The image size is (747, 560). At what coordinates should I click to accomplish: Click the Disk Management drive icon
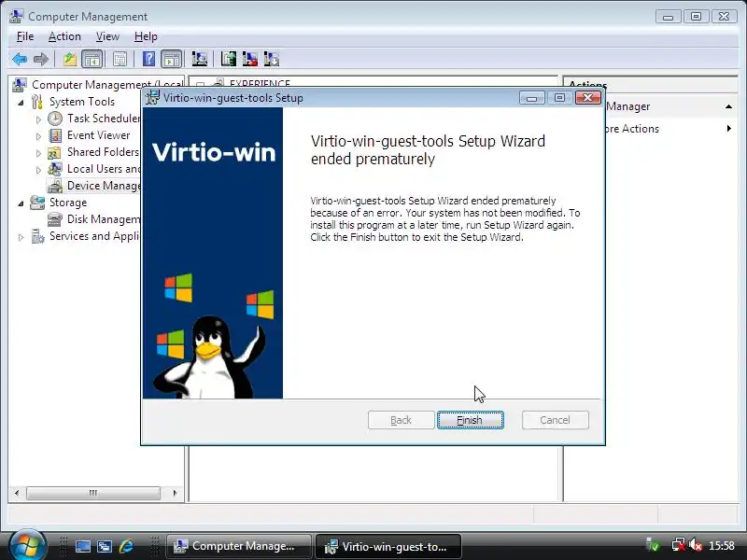(55, 219)
